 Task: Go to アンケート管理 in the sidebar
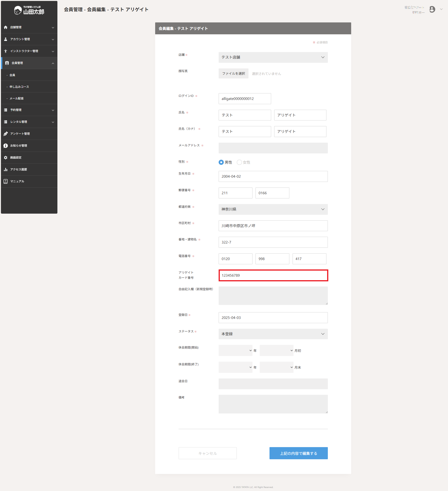pos(29,134)
